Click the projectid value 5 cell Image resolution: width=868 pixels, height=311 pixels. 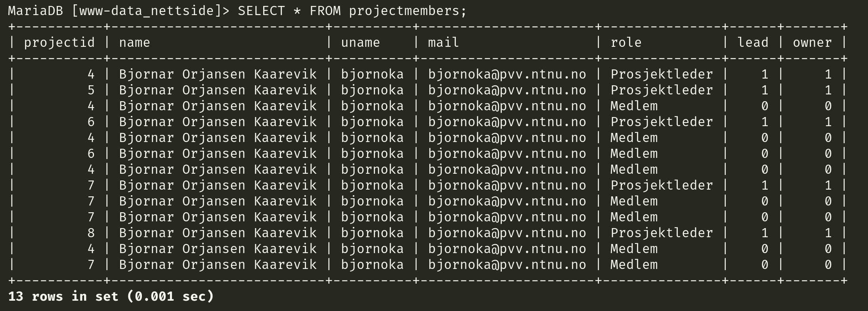[91, 90]
